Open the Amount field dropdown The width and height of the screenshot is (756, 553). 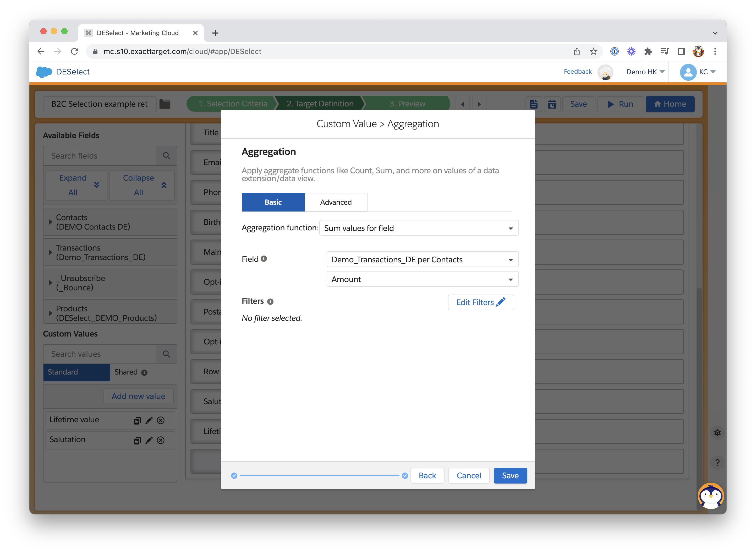tap(422, 279)
